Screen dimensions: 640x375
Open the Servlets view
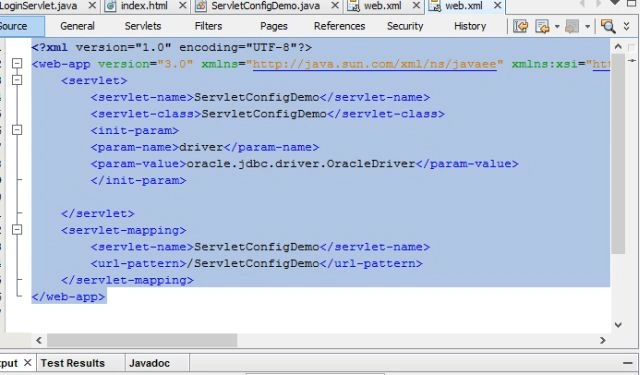pos(143,26)
